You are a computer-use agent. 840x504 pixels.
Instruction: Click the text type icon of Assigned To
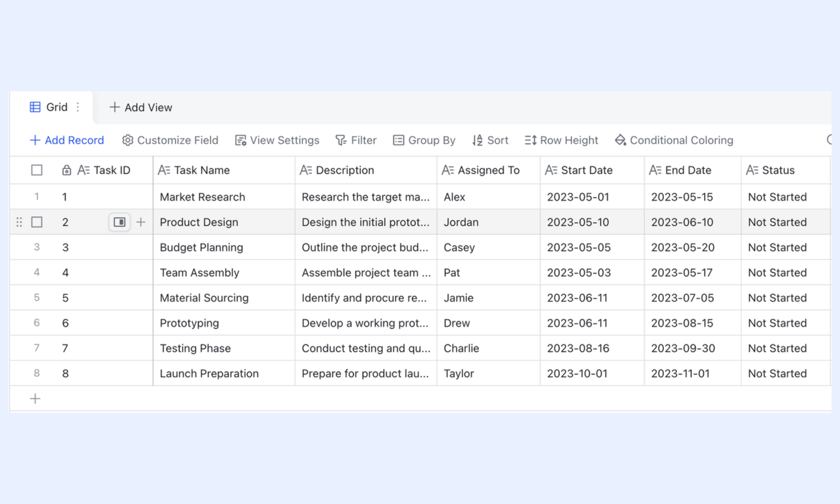coord(448,170)
